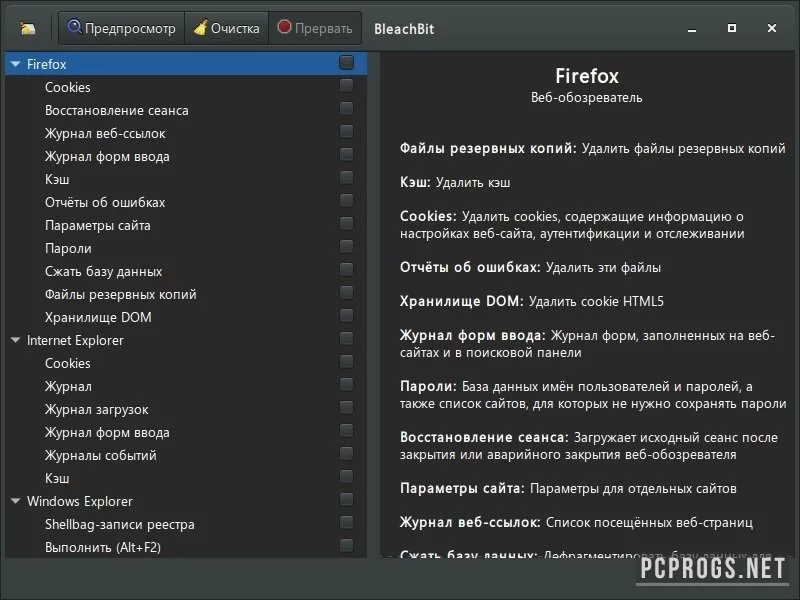Check the Выполнить (Alt+F2) checkbox

pos(346,545)
